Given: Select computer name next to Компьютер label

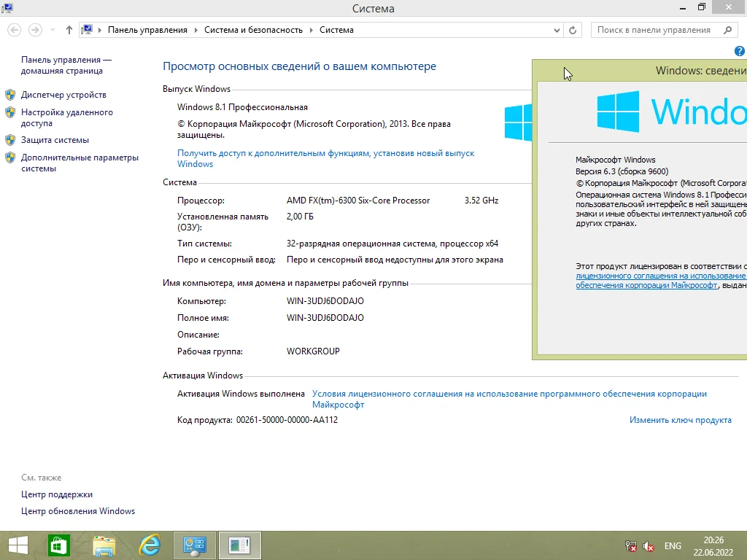Looking at the screenshot, I should [325, 301].
